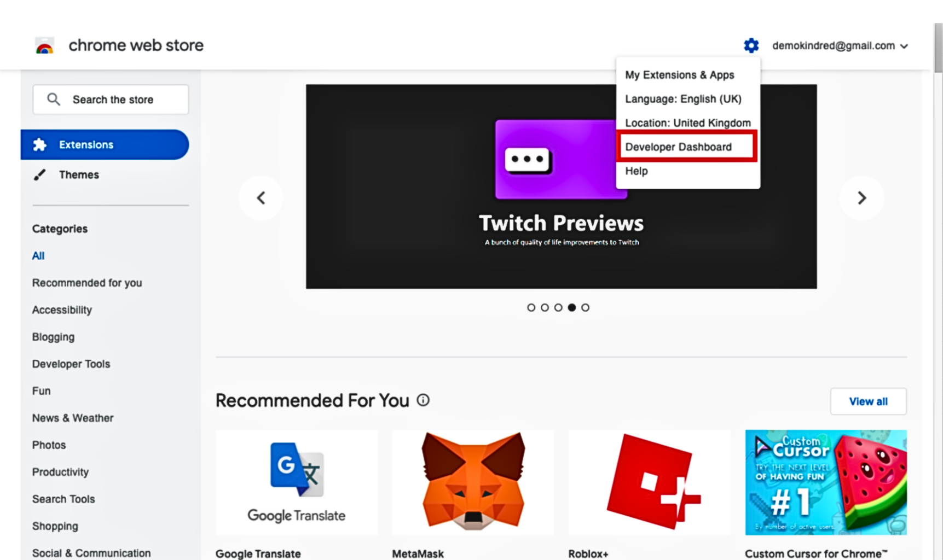Select the second carousel dot
This screenshot has height=560, width=943.
(x=545, y=307)
